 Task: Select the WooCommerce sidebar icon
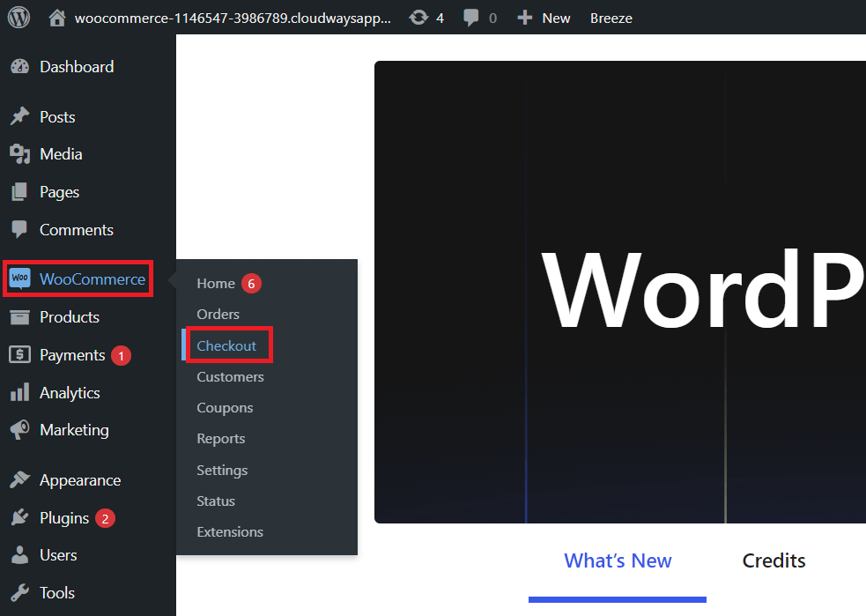(19, 278)
